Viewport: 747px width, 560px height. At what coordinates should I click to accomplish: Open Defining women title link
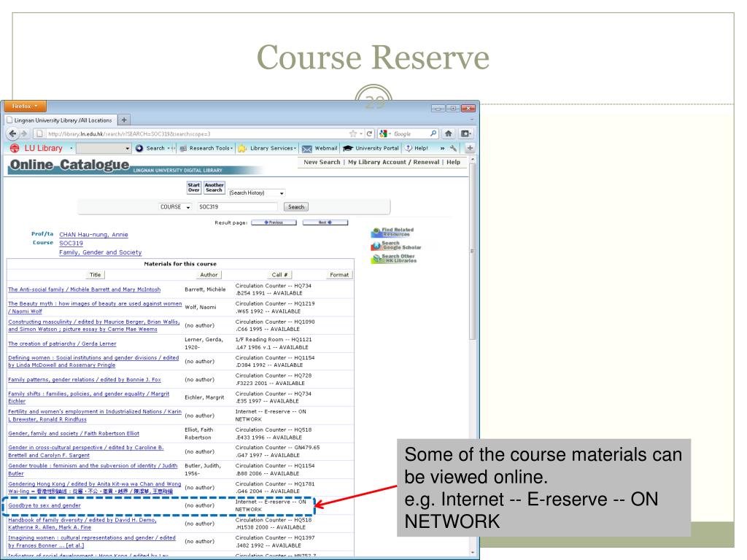click(x=93, y=361)
